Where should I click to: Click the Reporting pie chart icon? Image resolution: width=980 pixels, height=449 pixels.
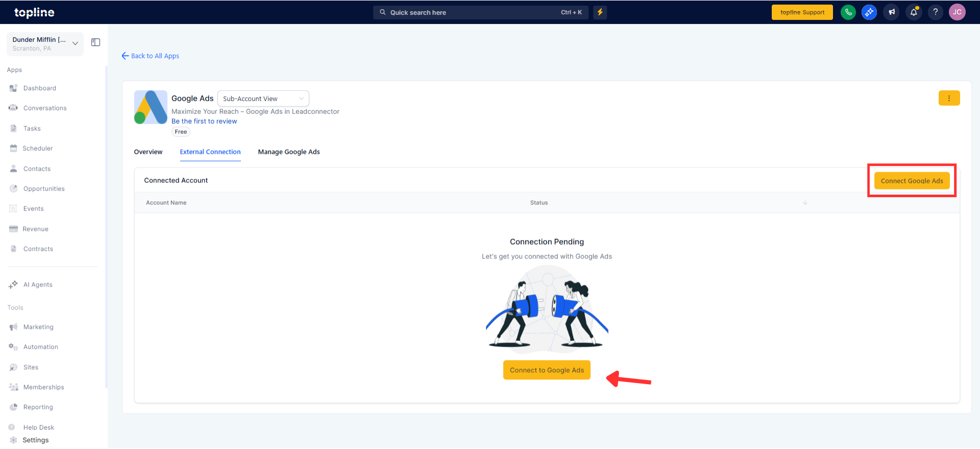[x=13, y=407]
